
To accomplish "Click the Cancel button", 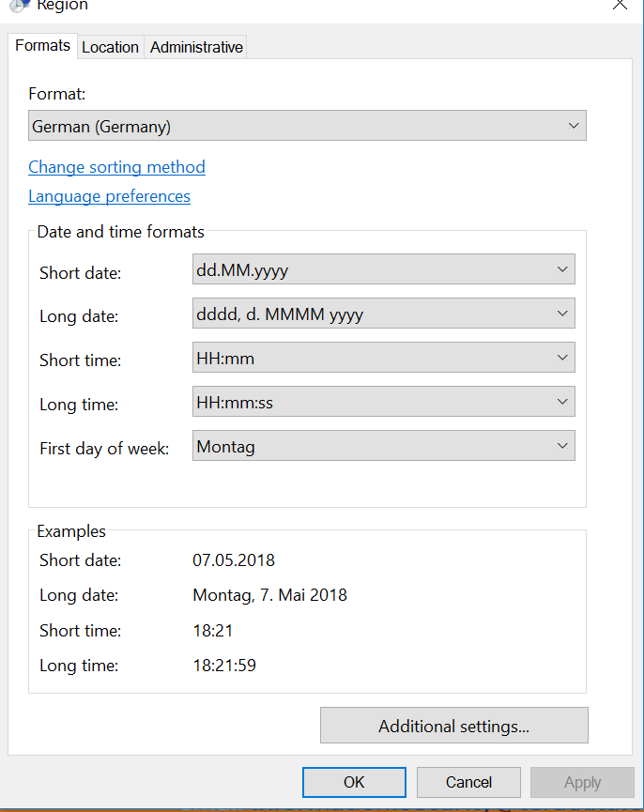I will click(468, 782).
